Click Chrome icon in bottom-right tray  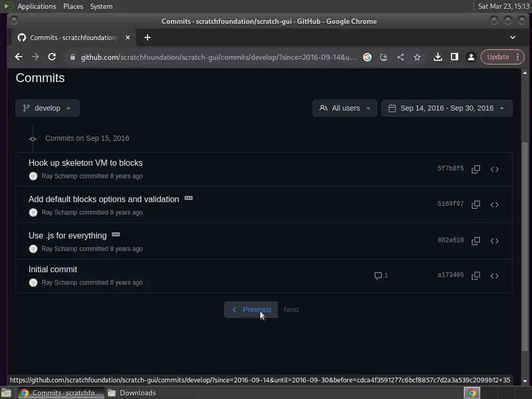tap(472, 393)
